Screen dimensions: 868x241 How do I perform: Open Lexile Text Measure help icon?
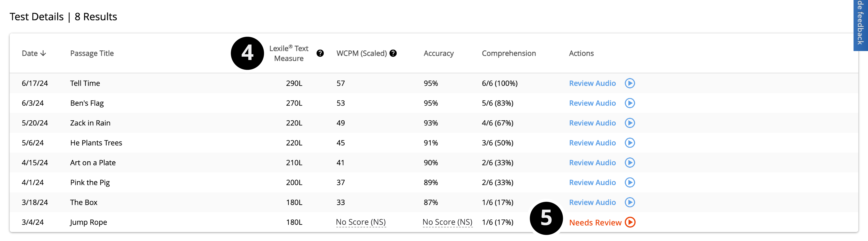320,53
